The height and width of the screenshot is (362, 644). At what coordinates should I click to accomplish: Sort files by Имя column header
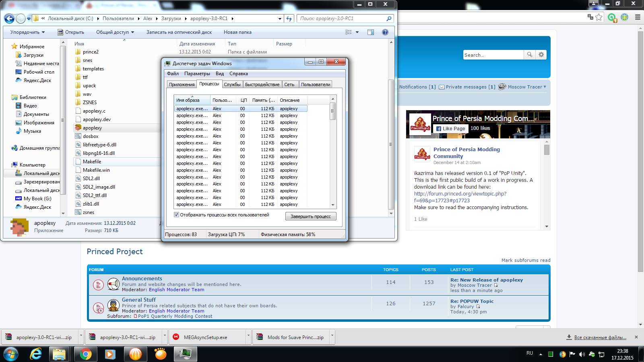79,44
